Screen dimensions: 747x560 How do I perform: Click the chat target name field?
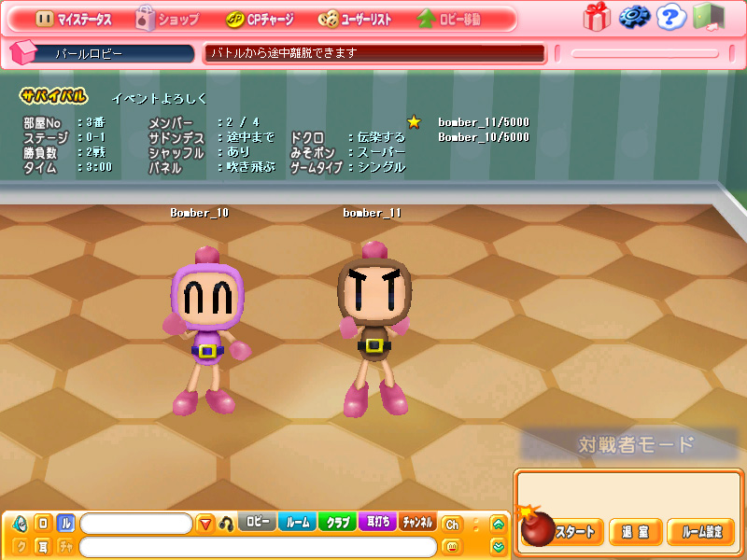[136, 524]
